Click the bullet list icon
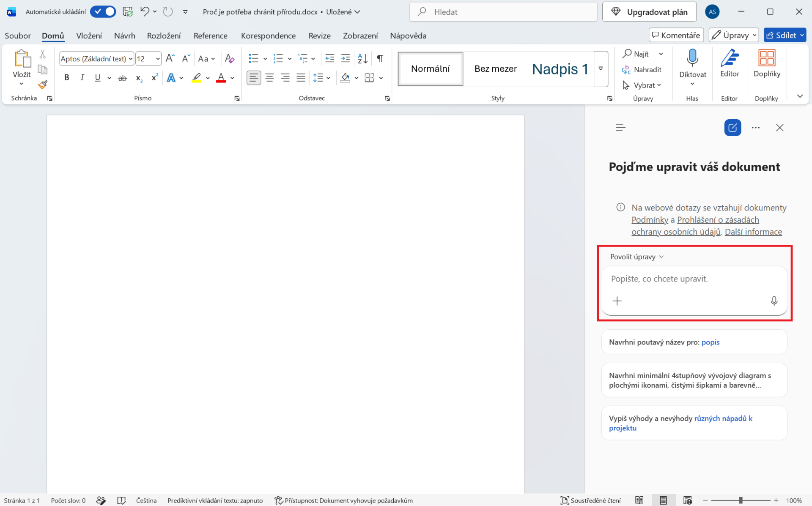 coord(253,58)
